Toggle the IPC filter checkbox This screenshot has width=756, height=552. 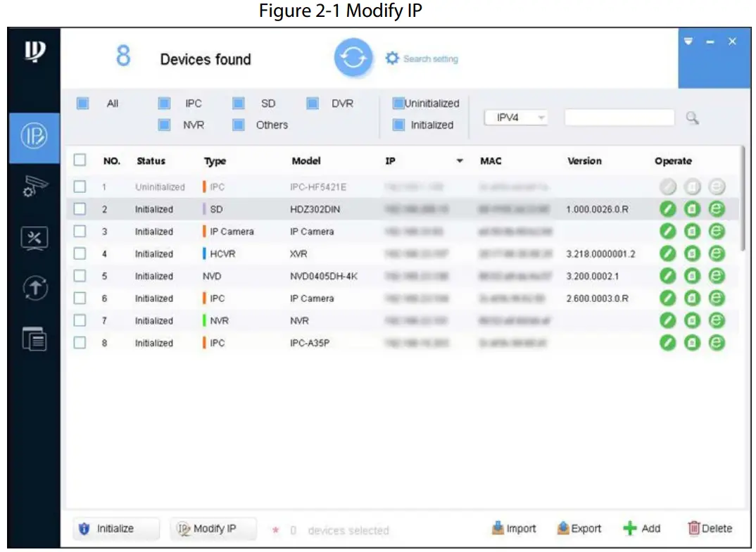(165, 103)
